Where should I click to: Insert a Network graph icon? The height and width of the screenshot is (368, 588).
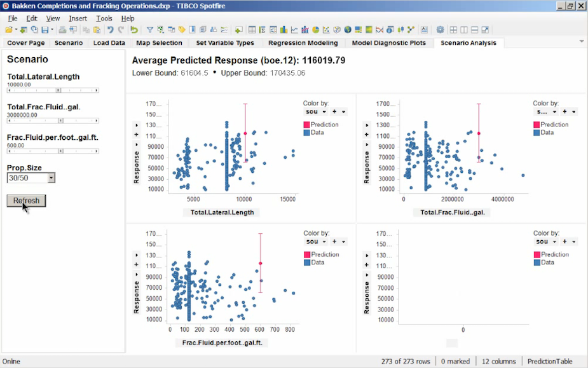pos(411,30)
